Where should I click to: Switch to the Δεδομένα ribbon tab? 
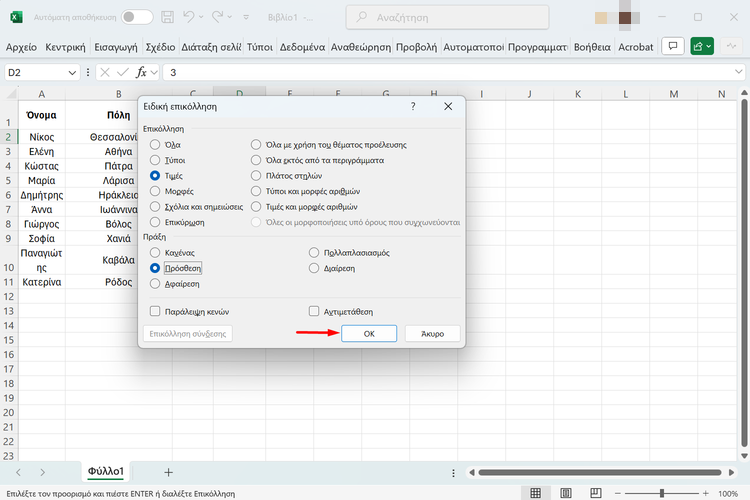click(x=302, y=47)
